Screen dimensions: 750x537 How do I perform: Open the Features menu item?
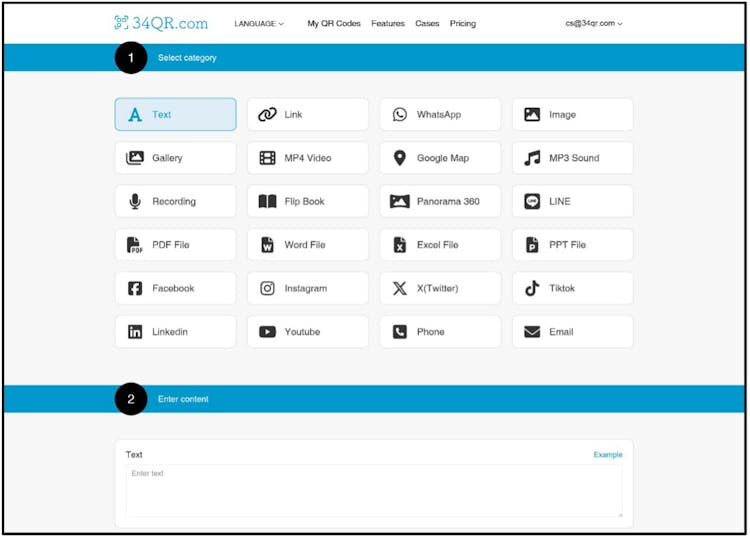[x=388, y=23]
